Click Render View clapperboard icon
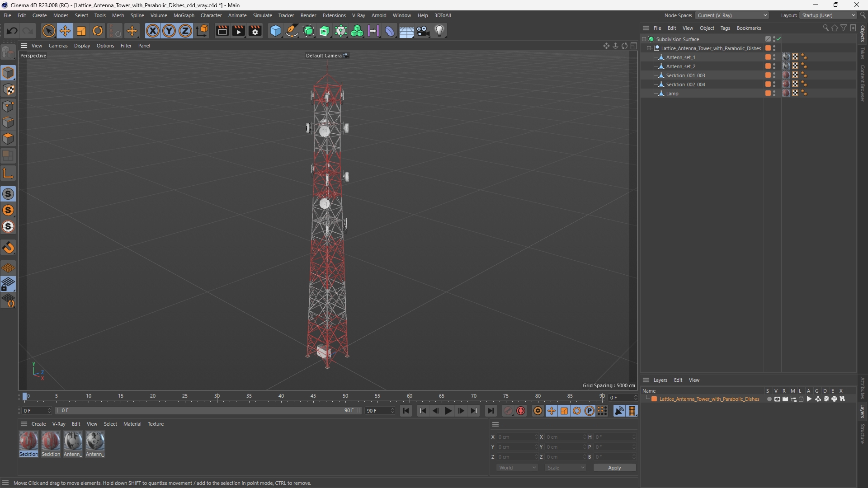The image size is (868, 488). point(222,31)
